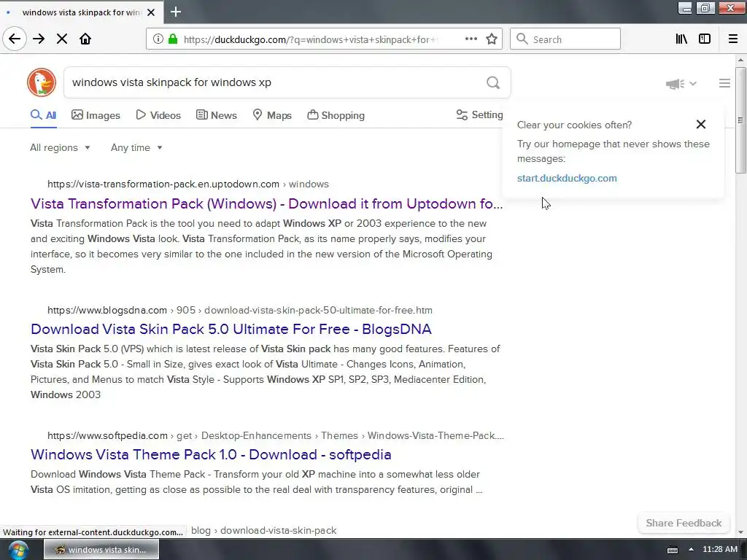Click the scrollbar up arrow

(x=740, y=60)
